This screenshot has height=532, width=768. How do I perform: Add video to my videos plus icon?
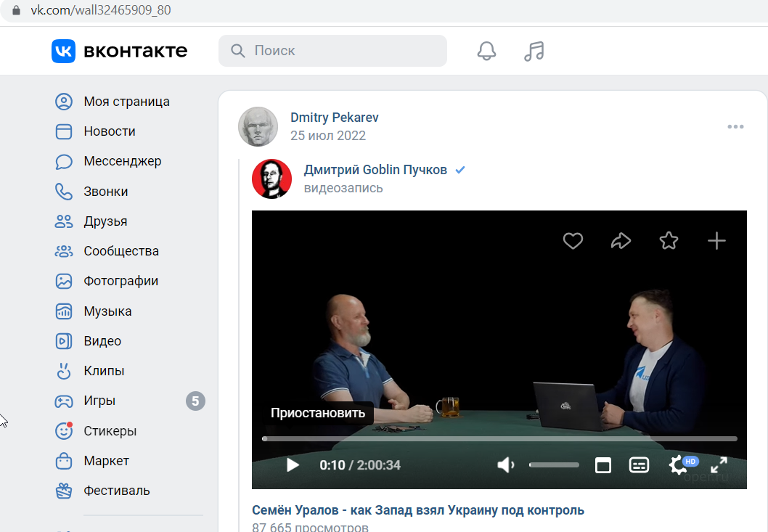[716, 240]
